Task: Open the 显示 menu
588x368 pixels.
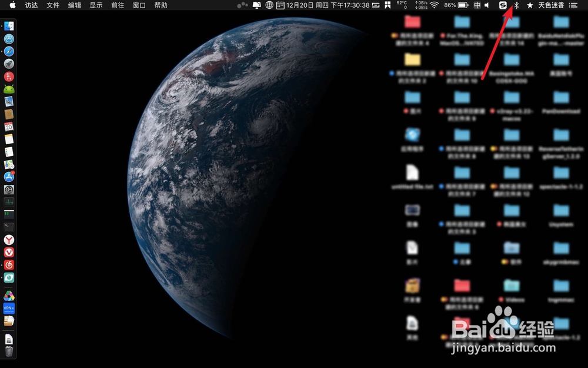Action: click(96, 5)
